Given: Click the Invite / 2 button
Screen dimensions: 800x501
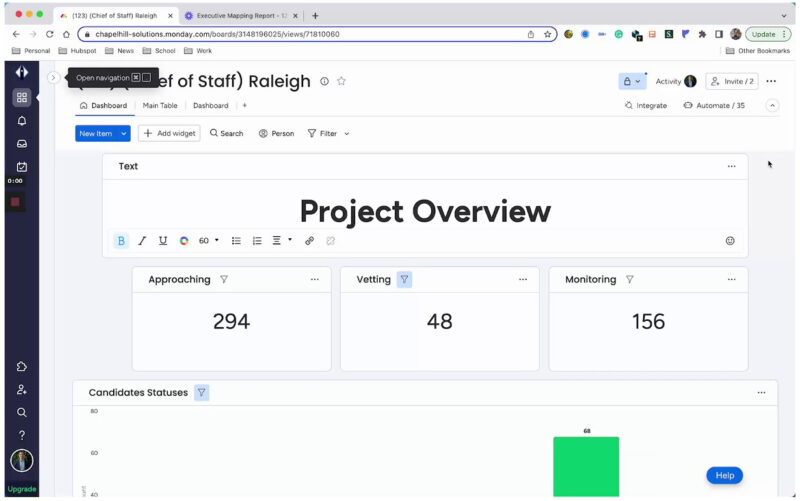Looking at the screenshot, I should tap(731, 81).
